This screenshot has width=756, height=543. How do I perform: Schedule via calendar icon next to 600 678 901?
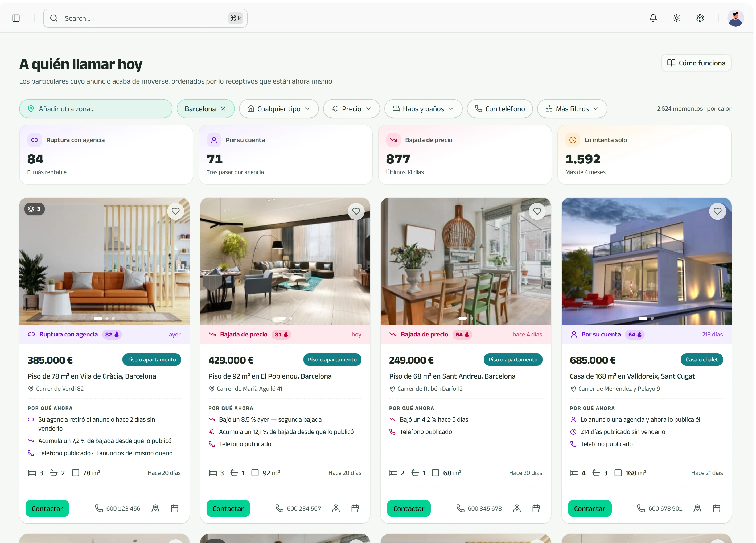point(717,508)
